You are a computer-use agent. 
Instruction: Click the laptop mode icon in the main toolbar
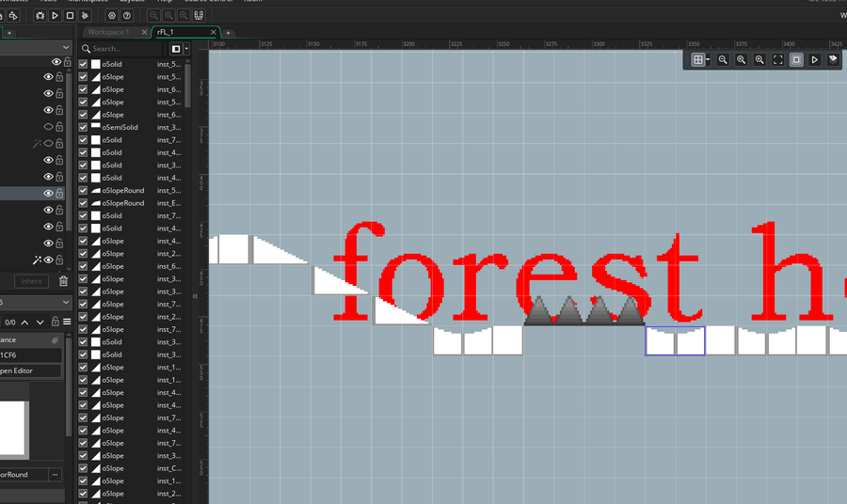(x=199, y=16)
